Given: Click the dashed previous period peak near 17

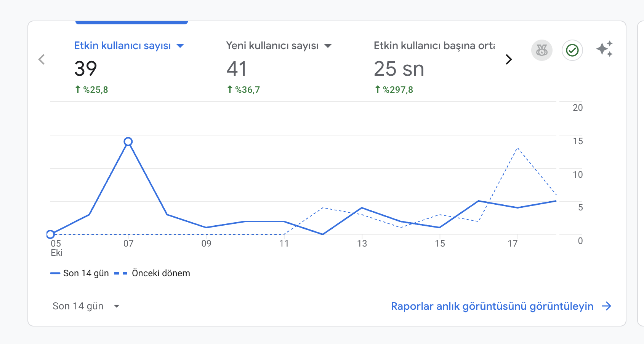Looking at the screenshot, I should pos(517,148).
